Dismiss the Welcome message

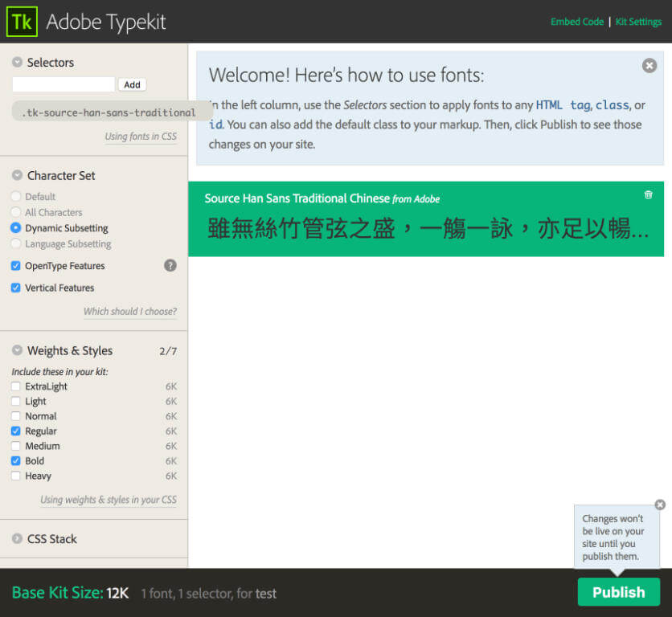click(649, 65)
